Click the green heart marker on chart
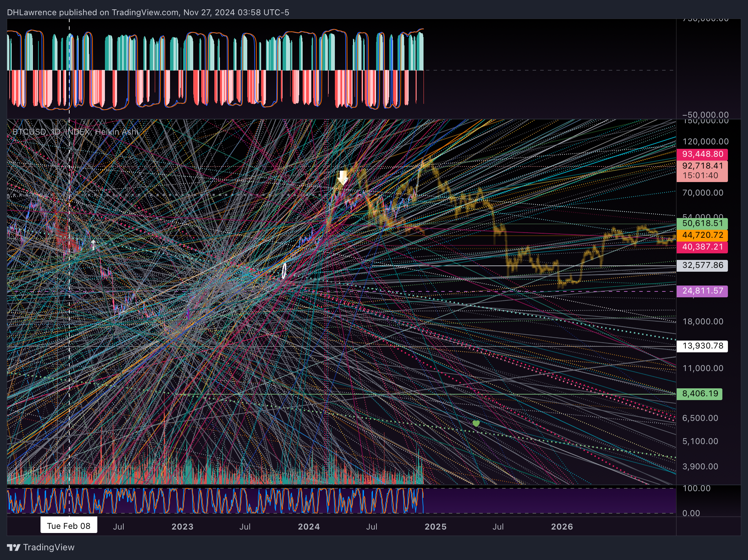 click(476, 423)
